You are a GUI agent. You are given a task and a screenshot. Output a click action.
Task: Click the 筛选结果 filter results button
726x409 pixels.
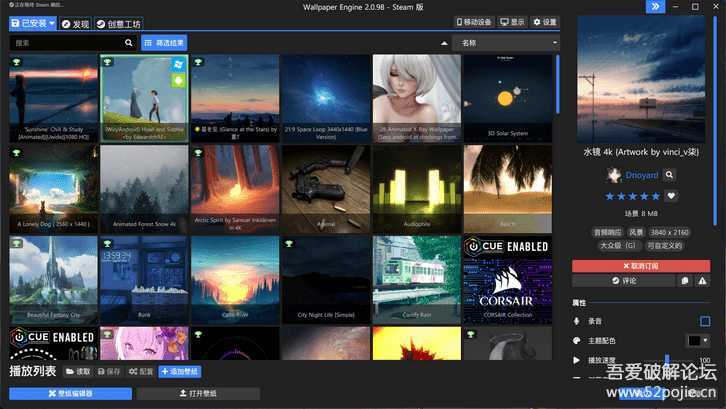[164, 43]
